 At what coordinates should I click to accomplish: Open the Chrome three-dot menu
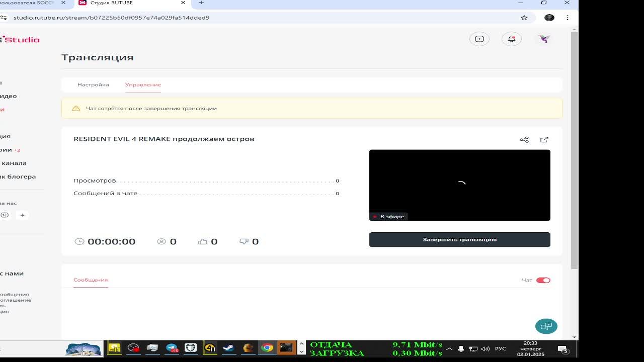click(x=568, y=18)
